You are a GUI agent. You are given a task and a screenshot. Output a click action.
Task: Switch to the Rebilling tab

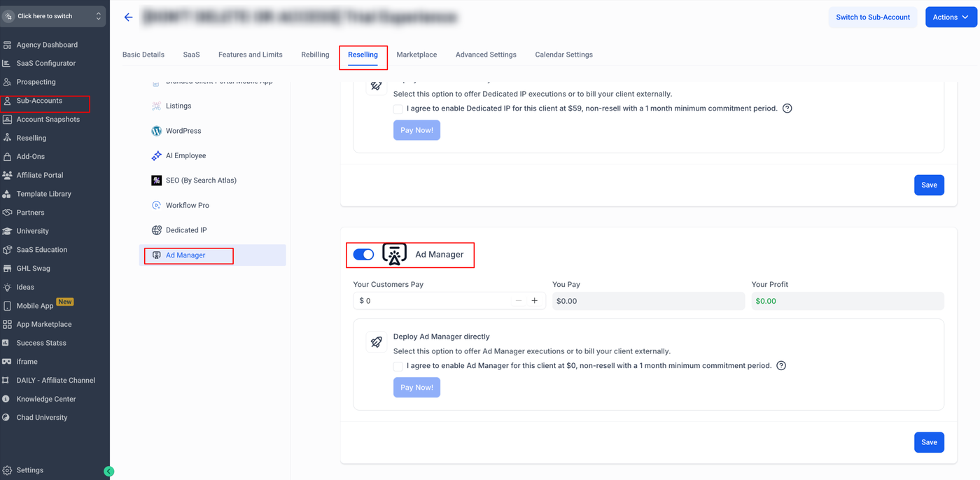pos(315,55)
